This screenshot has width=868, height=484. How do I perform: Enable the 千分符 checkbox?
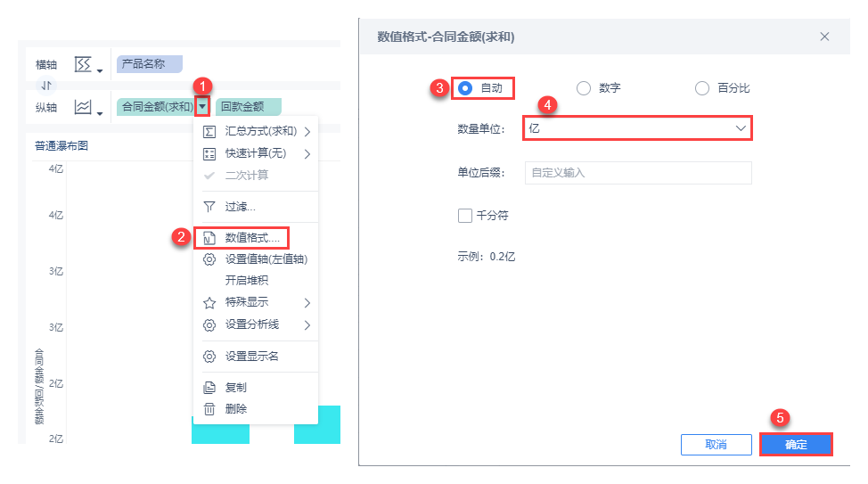tap(464, 215)
